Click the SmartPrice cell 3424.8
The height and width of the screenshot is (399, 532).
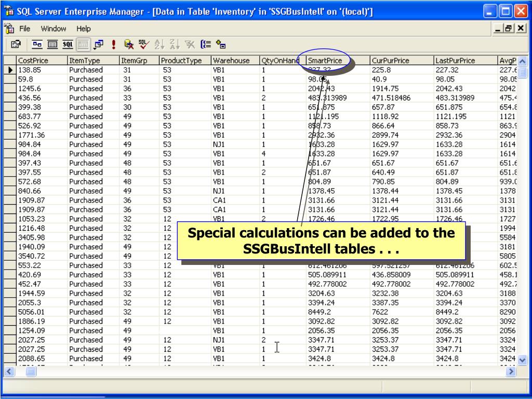coord(338,358)
